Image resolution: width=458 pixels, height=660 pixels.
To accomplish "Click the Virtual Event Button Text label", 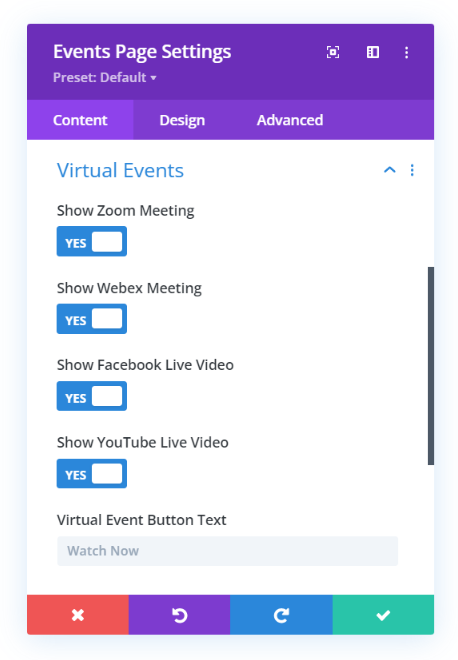I will click(x=141, y=520).
